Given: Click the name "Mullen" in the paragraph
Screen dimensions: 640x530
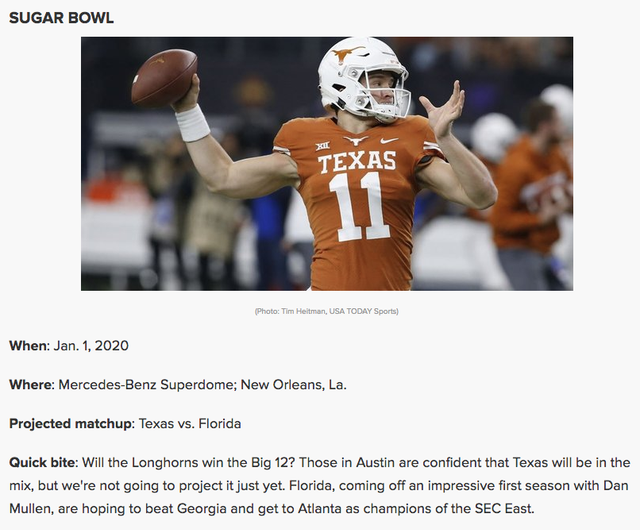Looking at the screenshot, I should 32,501.
